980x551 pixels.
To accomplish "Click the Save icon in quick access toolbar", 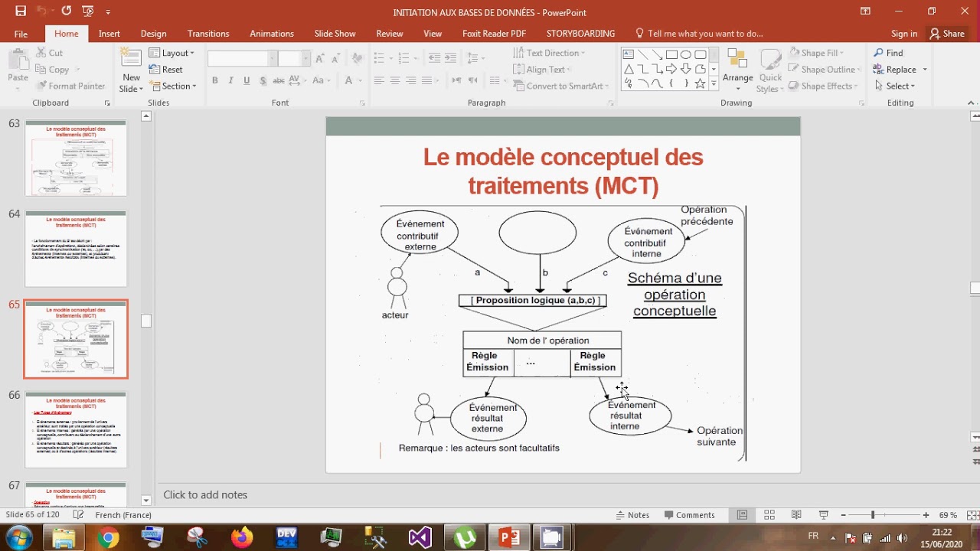I will point(21,11).
